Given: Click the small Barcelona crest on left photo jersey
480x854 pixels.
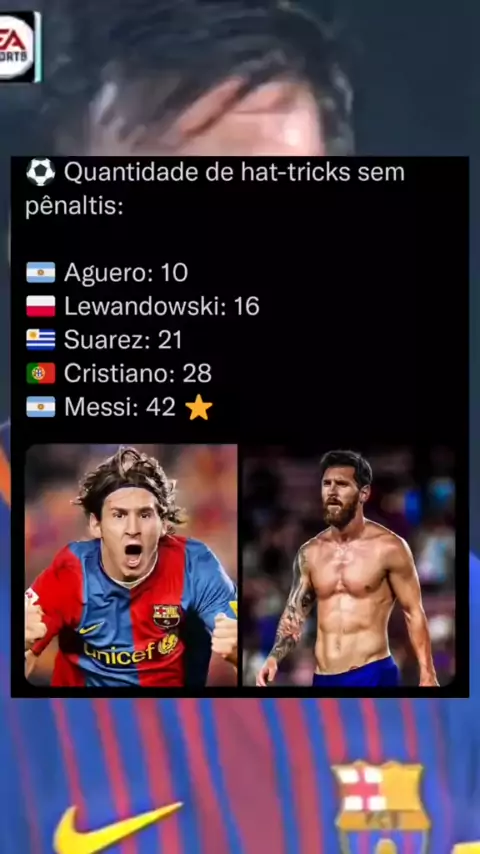Looking at the screenshot, I should point(166,616).
